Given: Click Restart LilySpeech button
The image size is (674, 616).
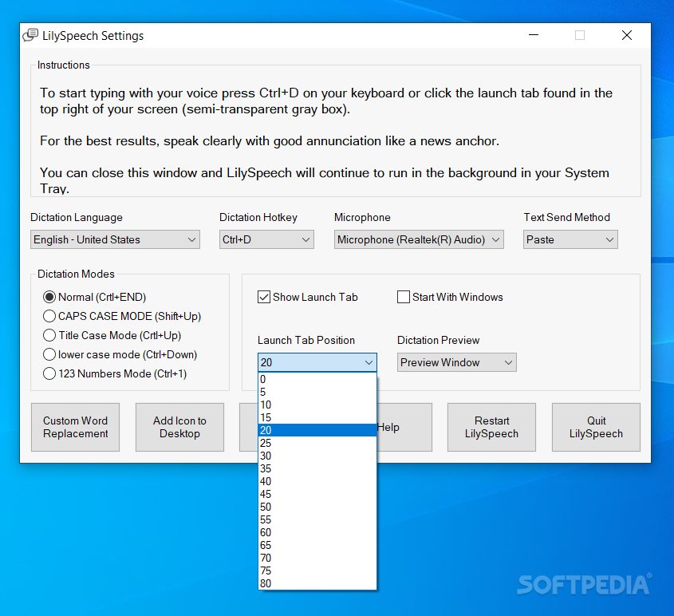Looking at the screenshot, I should coord(492,427).
